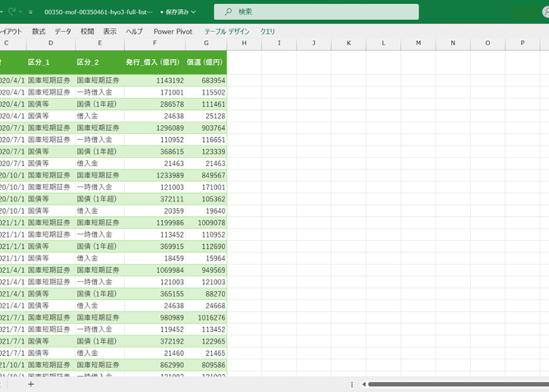Select cell with value 24668
This screenshot has width=549, height=392.
click(206, 306)
